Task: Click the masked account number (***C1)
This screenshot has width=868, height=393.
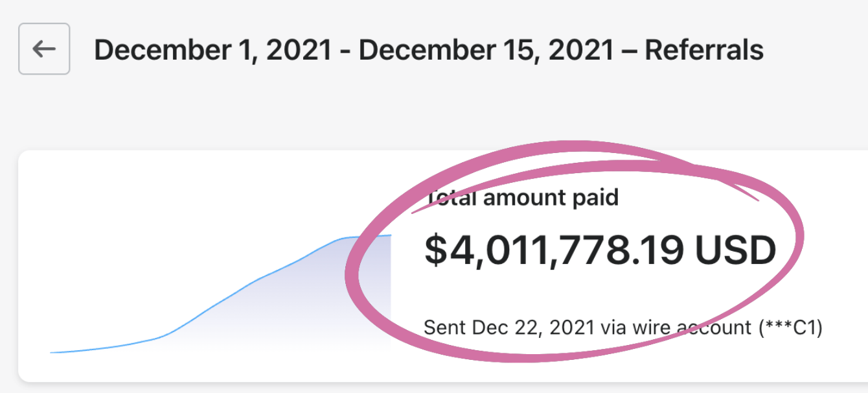Action: click(790, 327)
